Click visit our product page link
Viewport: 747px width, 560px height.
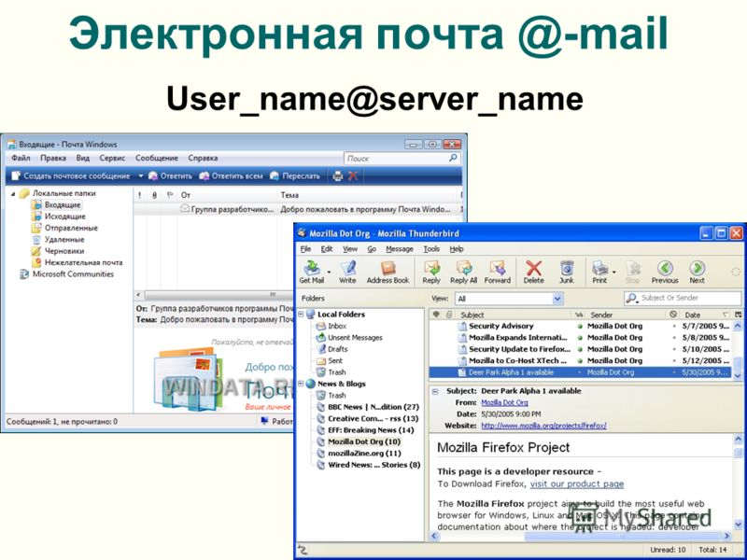tap(577, 483)
